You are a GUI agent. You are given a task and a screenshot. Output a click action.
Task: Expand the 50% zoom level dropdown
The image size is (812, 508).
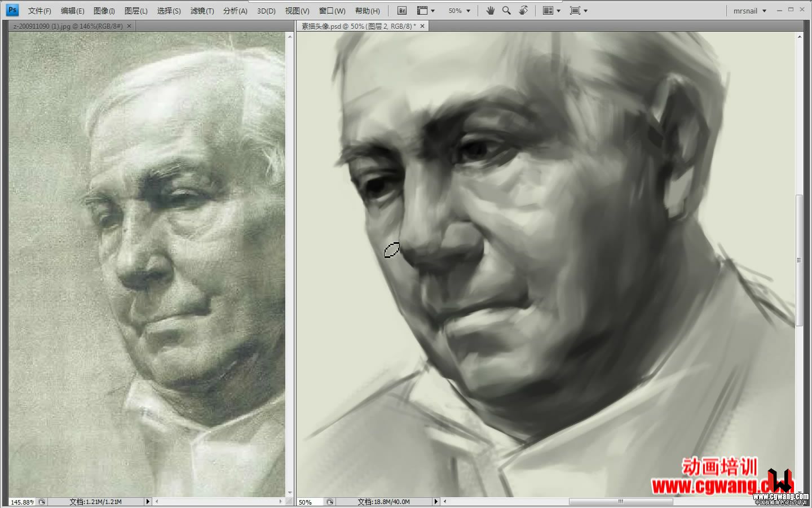click(x=460, y=11)
